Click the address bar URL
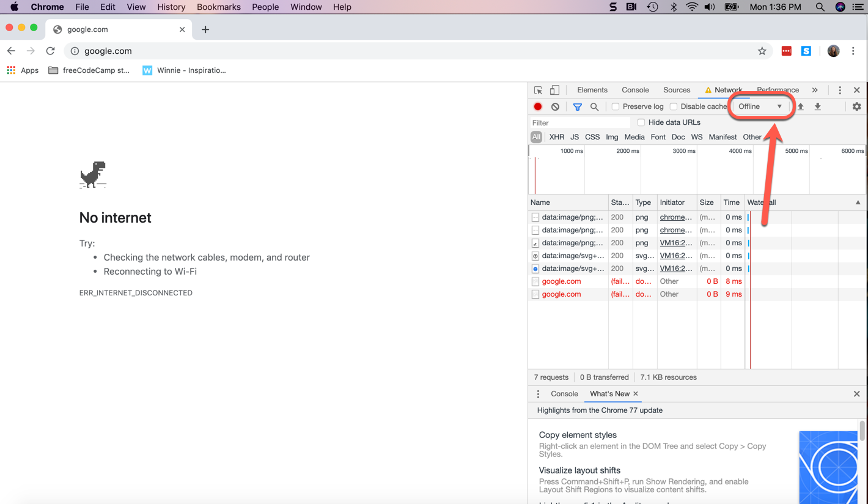Viewport: 868px width, 504px height. click(108, 51)
